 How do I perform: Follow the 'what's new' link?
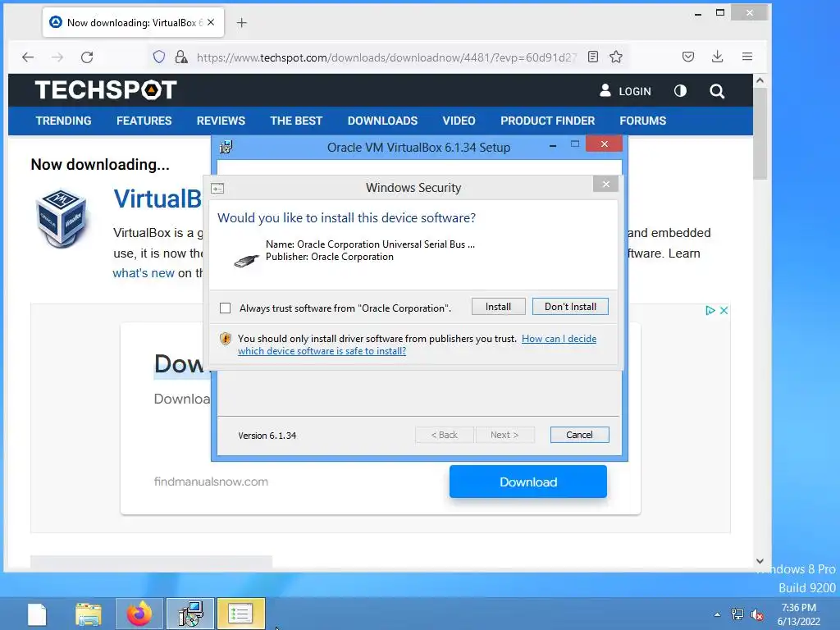(144, 272)
